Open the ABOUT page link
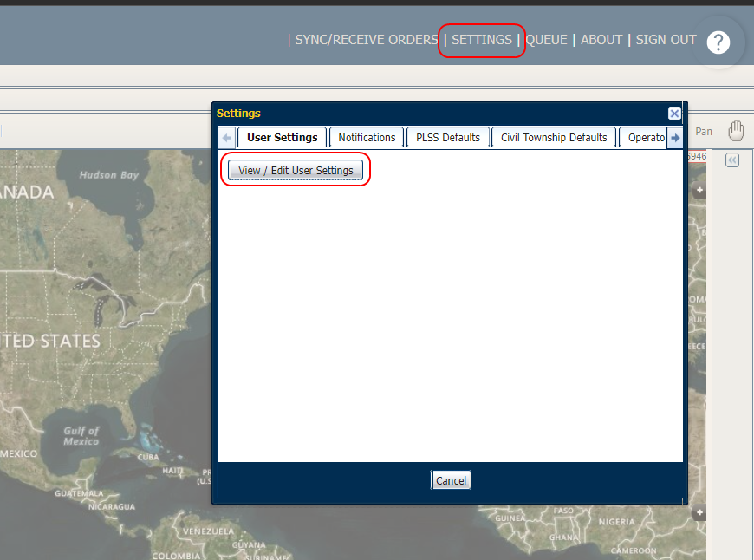This screenshot has width=754, height=560. pyautogui.click(x=601, y=40)
